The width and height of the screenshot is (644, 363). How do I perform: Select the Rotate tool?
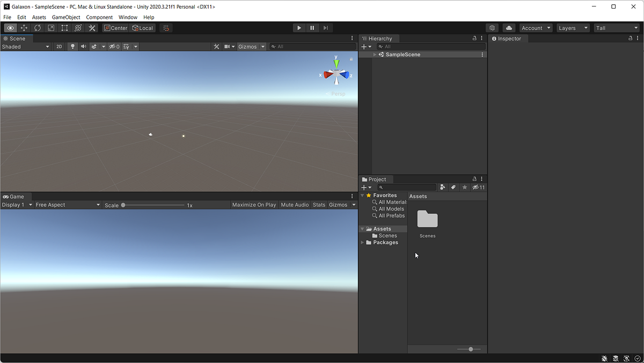pos(37,27)
